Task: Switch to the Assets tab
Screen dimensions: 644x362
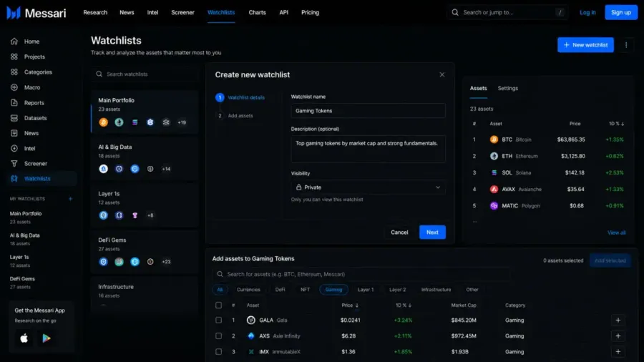Action: tap(478, 88)
